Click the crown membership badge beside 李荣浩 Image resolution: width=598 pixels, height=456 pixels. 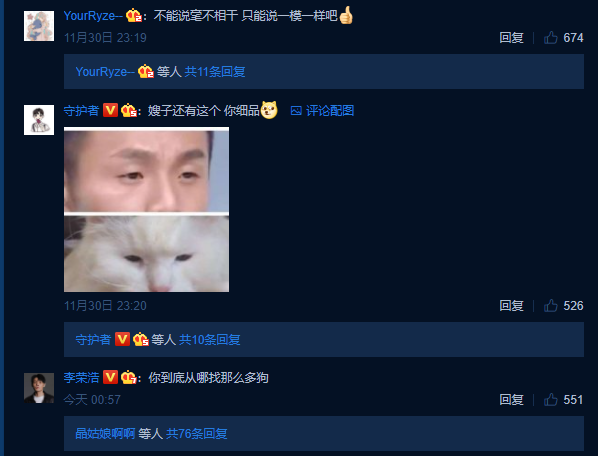tap(129, 378)
